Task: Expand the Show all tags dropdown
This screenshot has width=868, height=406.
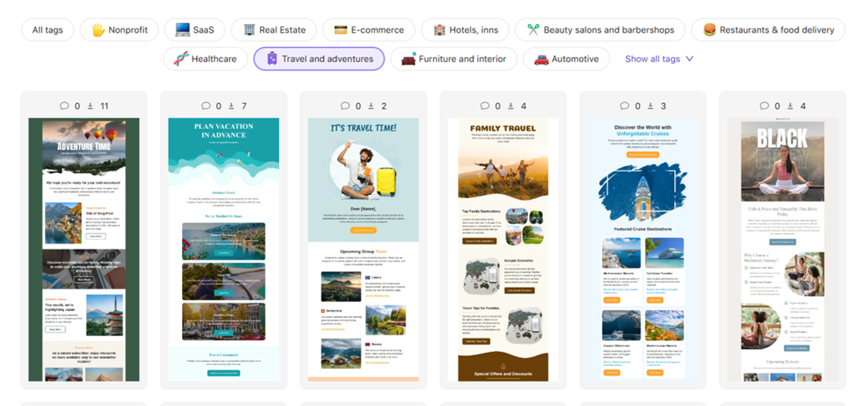Action: 659,59
